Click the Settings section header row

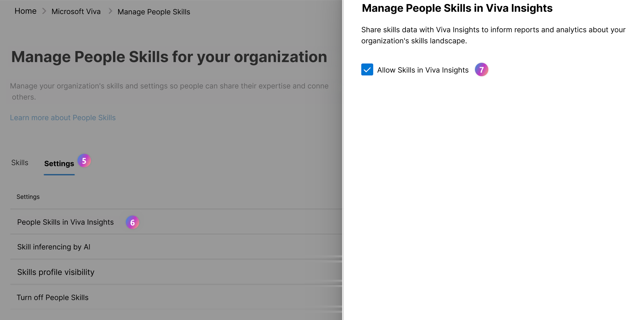click(x=28, y=196)
